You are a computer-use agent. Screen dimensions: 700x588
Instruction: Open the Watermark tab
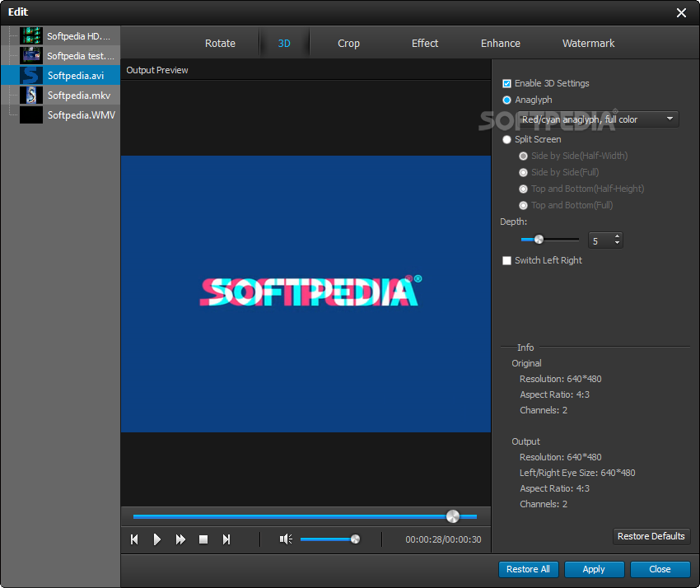point(588,43)
